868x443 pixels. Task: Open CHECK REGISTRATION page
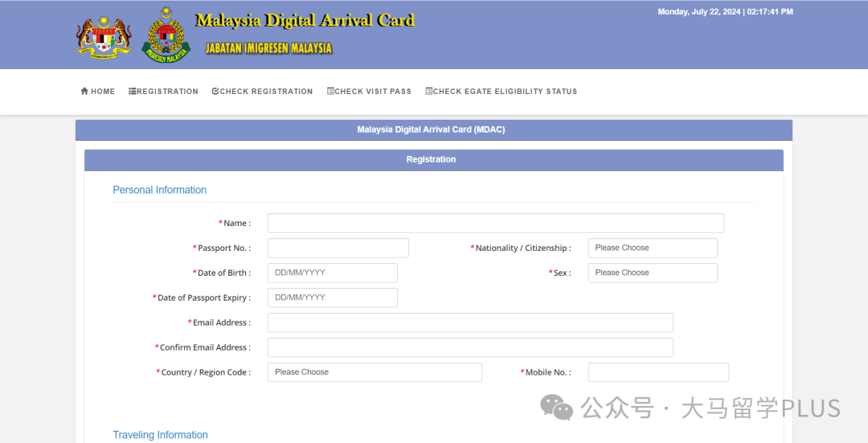262,92
